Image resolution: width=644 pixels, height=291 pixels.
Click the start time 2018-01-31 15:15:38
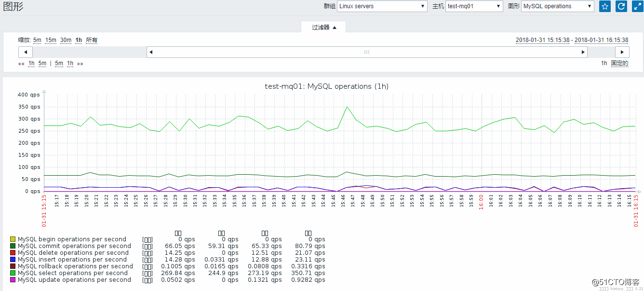[542, 40]
